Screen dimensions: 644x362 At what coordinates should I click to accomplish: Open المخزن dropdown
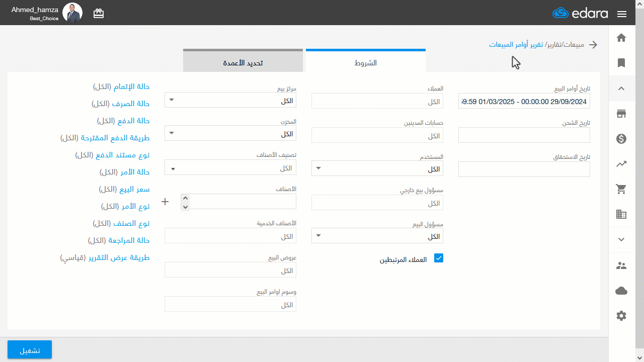click(230, 133)
